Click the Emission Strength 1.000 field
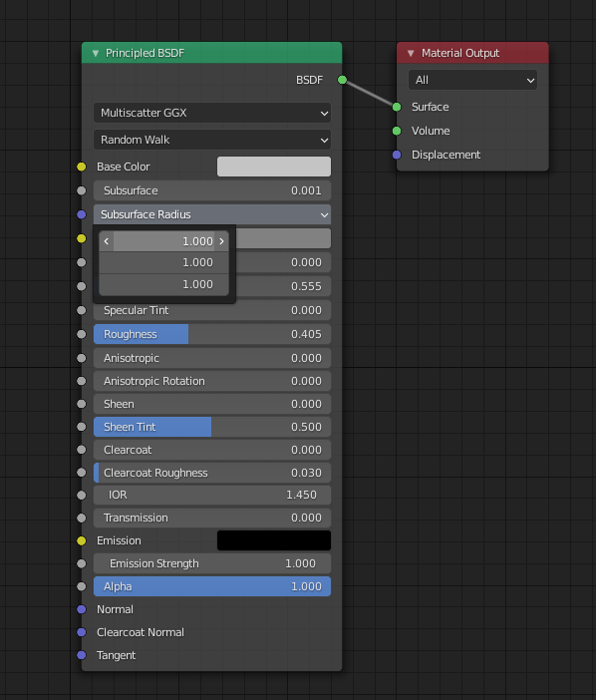Image resolution: width=596 pixels, height=700 pixels. tap(212, 563)
